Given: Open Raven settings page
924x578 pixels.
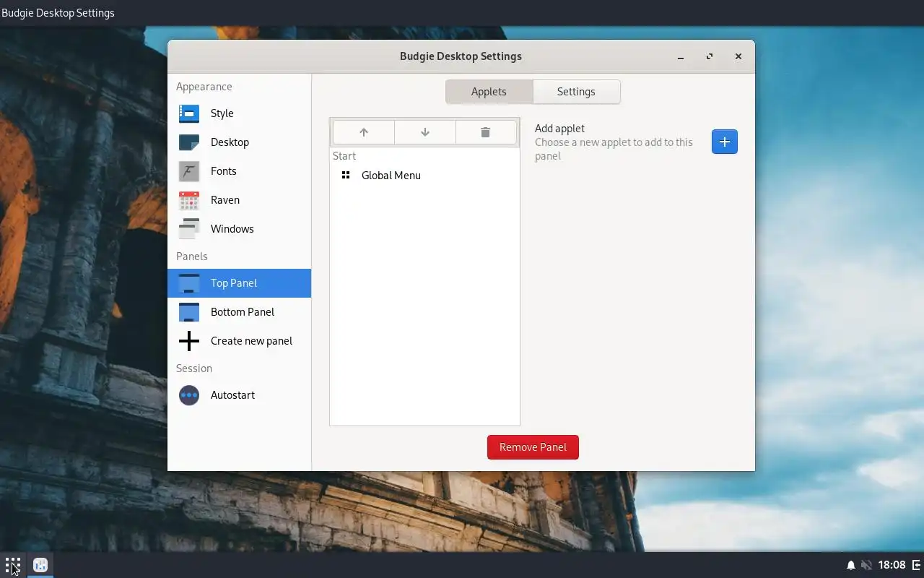Looking at the screenshot, I should click(239, 200).
